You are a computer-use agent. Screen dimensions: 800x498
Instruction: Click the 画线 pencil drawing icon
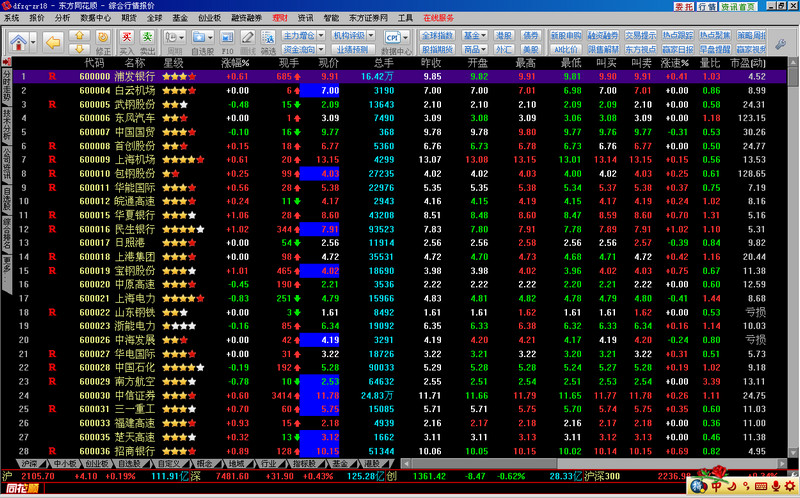coord(247,37)
